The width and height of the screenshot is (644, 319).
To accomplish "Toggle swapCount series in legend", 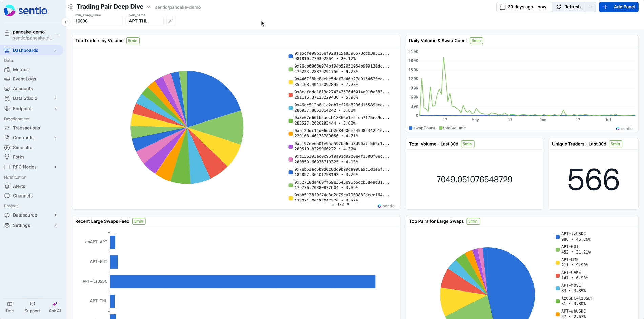I will tap(422, 128).
